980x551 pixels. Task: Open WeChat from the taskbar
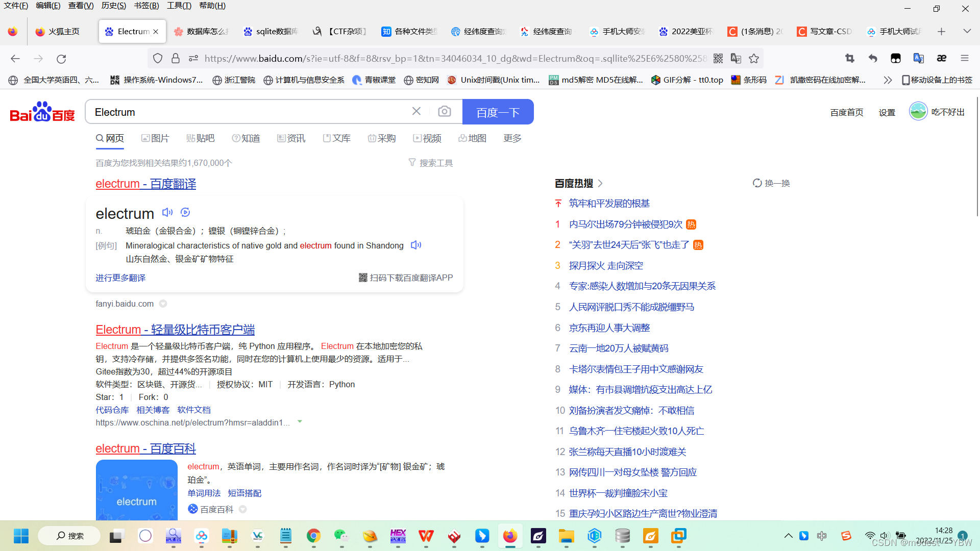[x=341, y=536]
